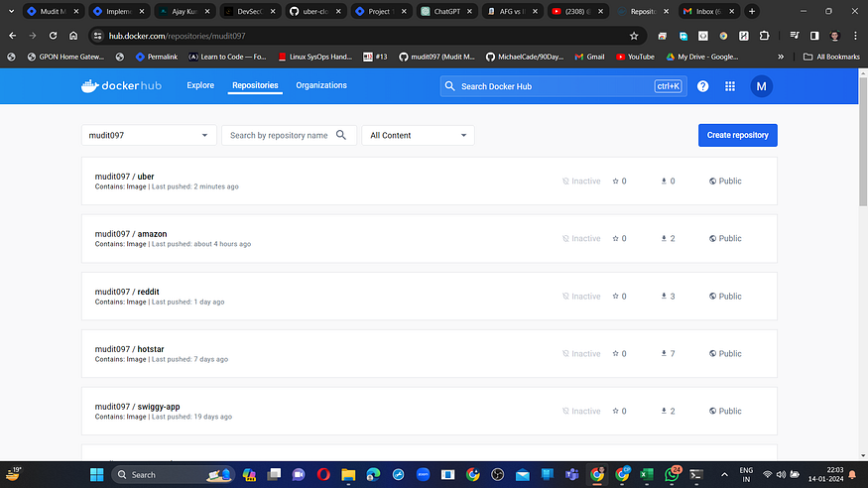The image size is (868, 488).
Task: Open the ENG IN language indicator
Action: point(746,475)
